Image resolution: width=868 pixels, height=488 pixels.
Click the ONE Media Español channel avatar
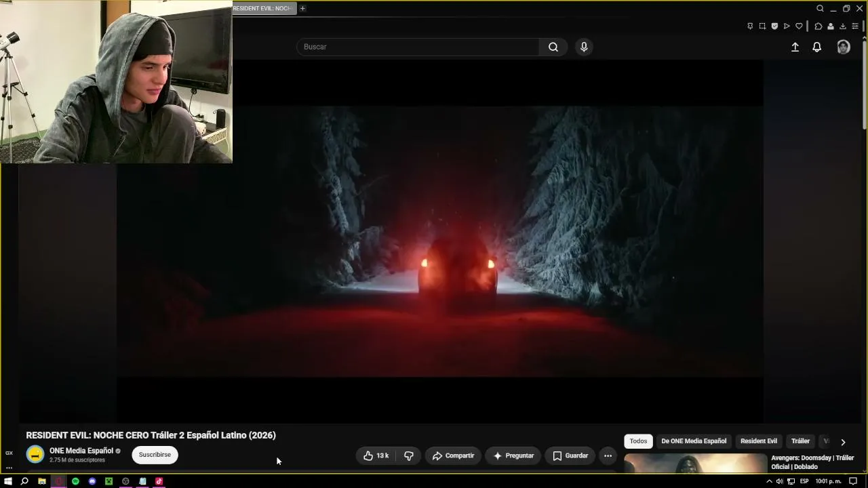pyautogui.click(x=35, y=455)
